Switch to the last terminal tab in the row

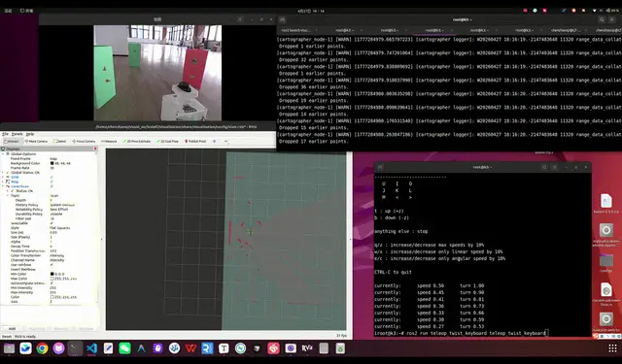coord(607,30)
